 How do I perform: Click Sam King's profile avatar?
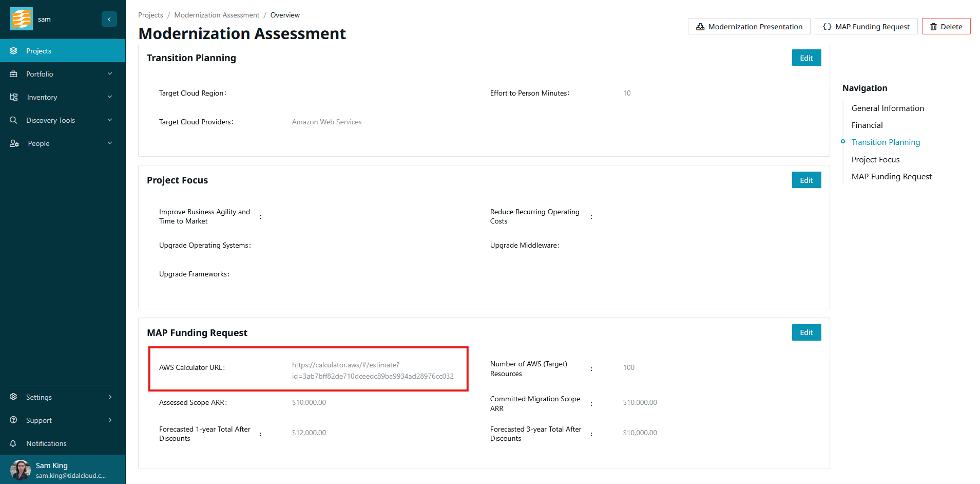(x=21, y=470)
